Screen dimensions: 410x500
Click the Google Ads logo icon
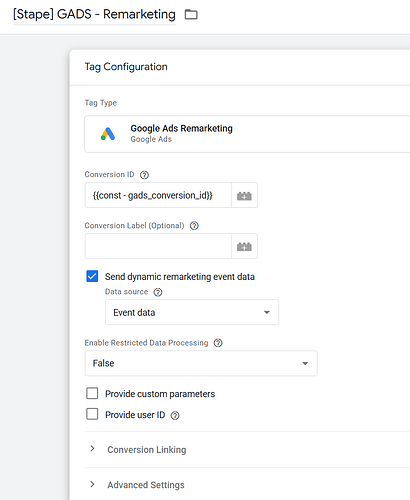108,134
